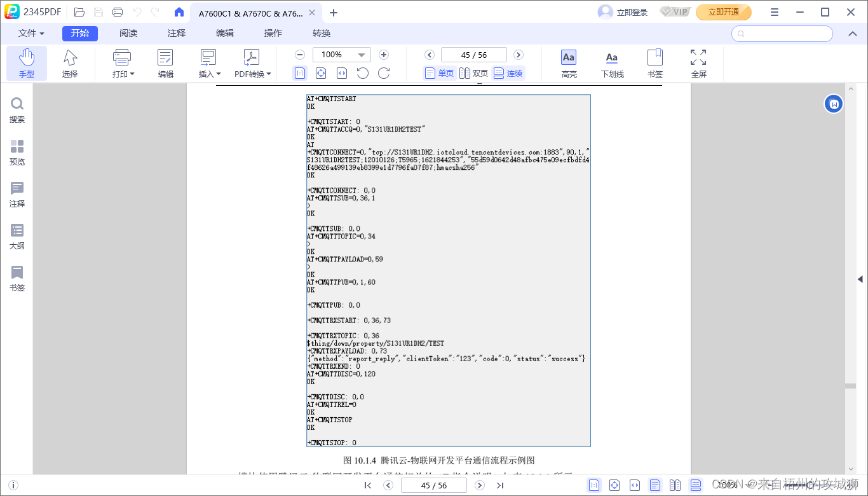Image resolution: width=868 pixels, height=496 pixels.
Task: Open the 100% zoom level combo box
Action: (342, 55)
